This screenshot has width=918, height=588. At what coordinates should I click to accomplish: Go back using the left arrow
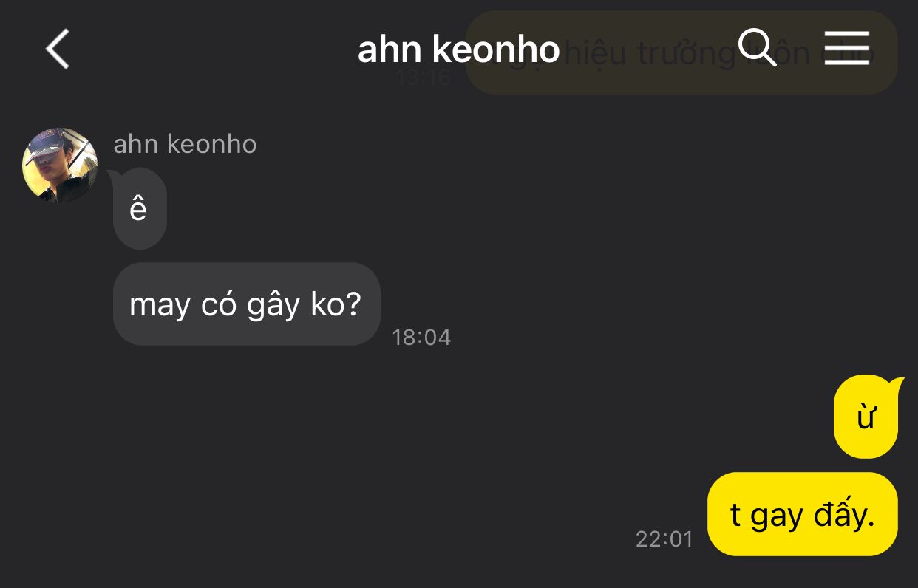coord(57,49)
